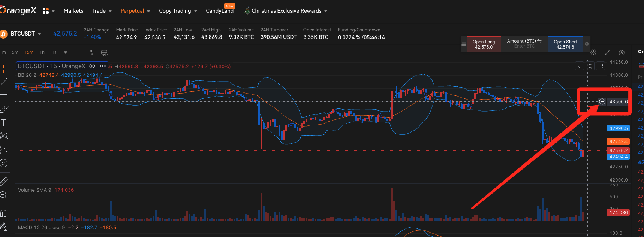The width and height of the screenshot is (644, 237).
Task: Click the OrangeX logo
Action: 18,10
